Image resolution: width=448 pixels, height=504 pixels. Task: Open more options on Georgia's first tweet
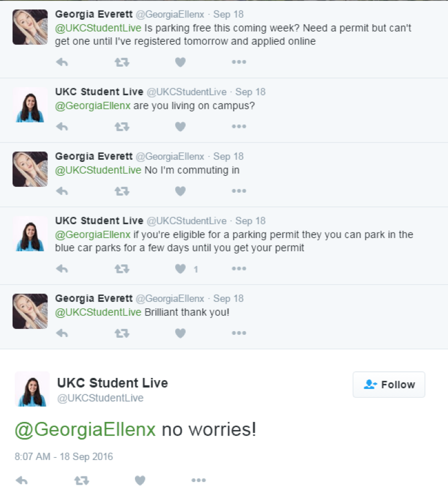click(x=239, y=62)
